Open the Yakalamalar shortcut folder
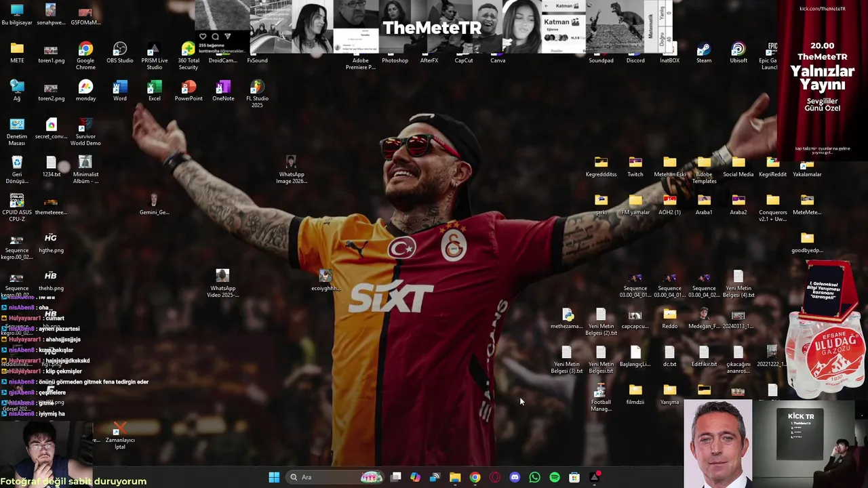The image size is (868, 488). [807, 166]
